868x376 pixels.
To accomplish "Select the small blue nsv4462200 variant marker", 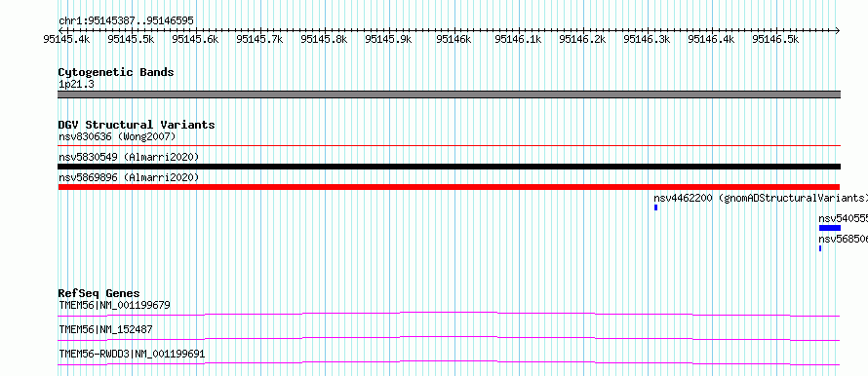I will click(x=656, y=207).
